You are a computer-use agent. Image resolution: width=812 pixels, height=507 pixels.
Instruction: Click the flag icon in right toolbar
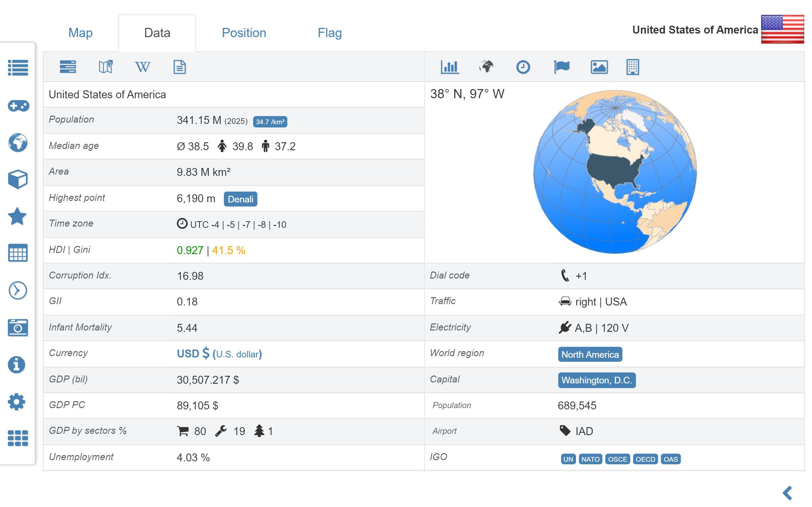click(561, 67)
